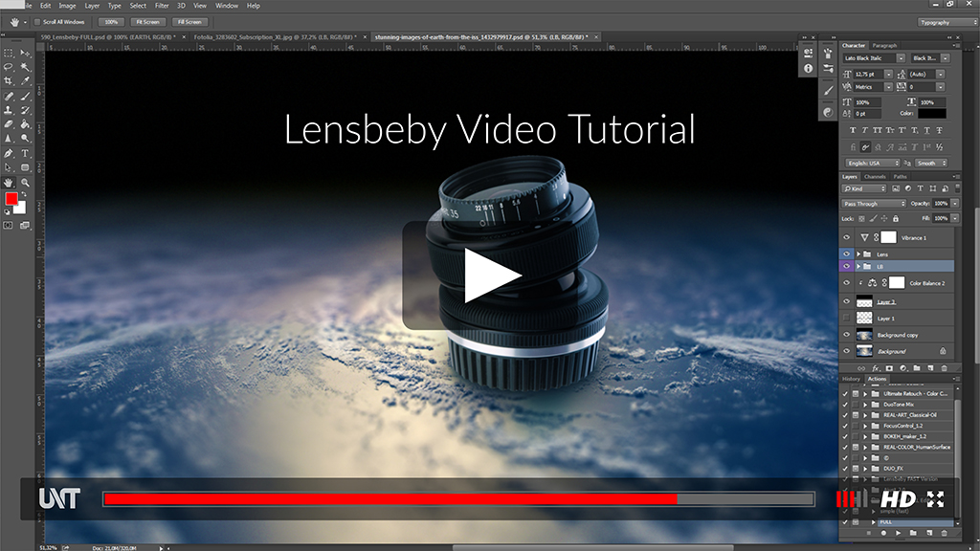Select the Move tool
The image size is (980, 551).
(25, 54)
